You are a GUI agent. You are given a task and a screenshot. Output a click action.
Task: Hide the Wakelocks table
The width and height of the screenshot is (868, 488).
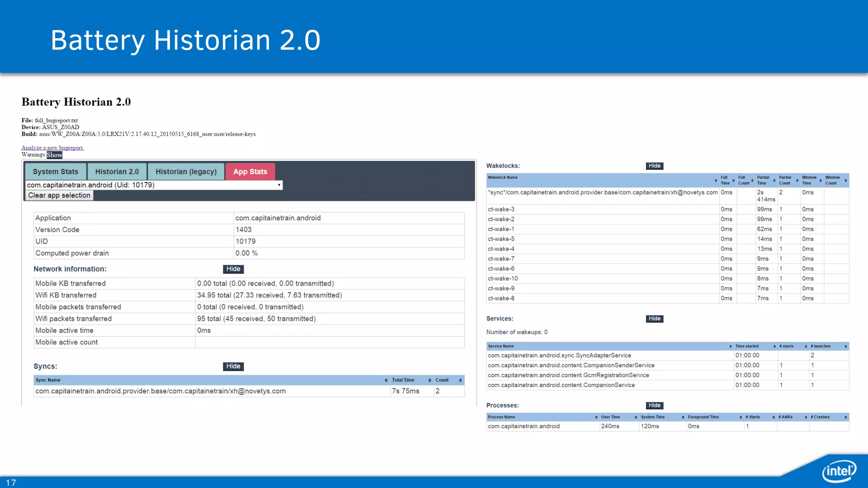click(654, 166)
